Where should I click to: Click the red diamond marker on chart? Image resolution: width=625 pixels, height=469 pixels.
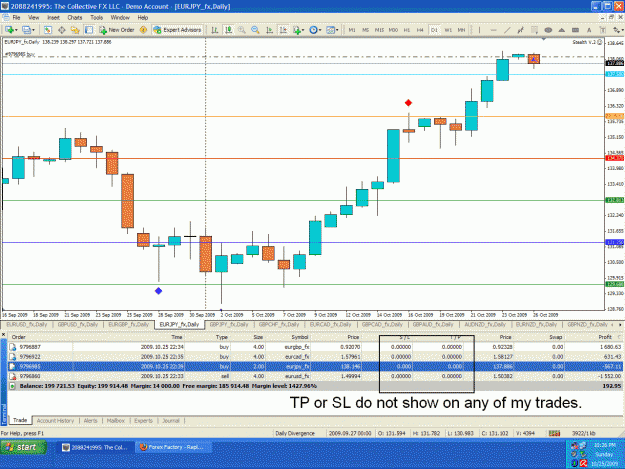click(408, 103)
